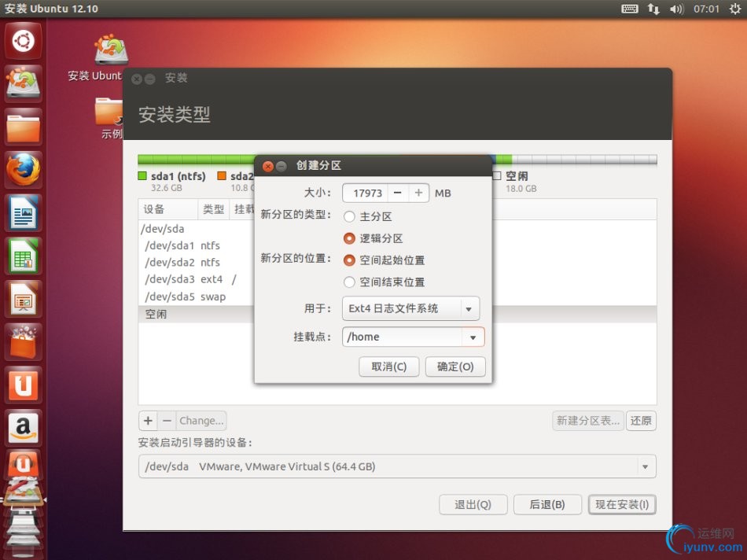Choose beginning of space (空间起始位置) option

click(x=349, y=260)
